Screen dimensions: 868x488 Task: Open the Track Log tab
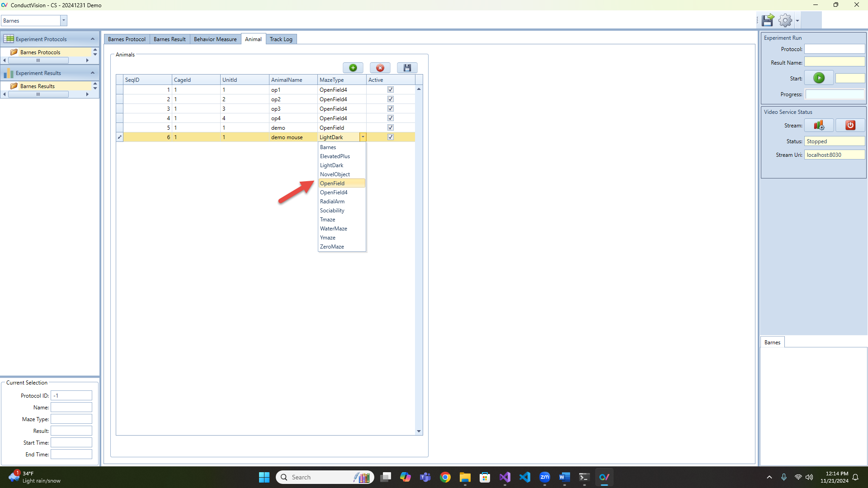tap(281, 39)
